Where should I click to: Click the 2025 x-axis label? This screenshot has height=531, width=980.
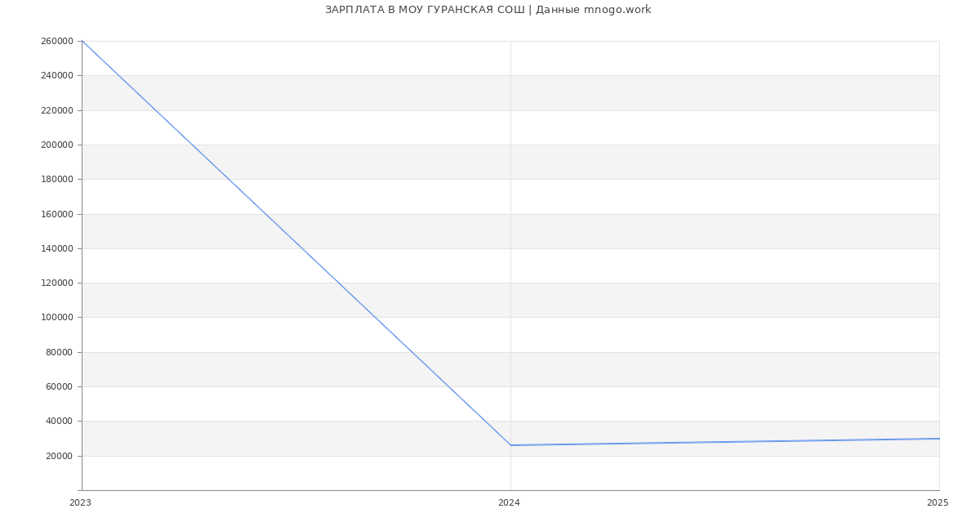pyautogui.click(x=938, y=503)
